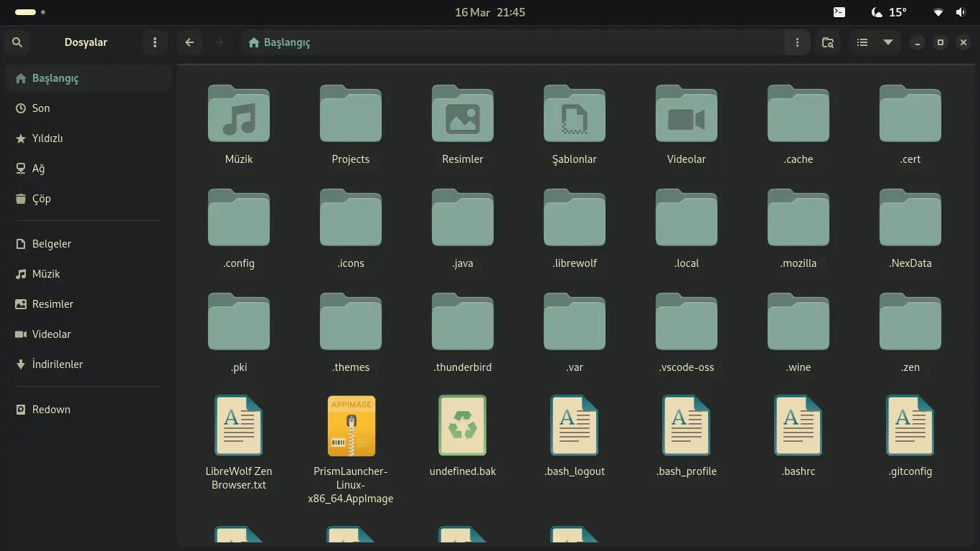
Task: Open the weather indicator showing 15°
Action: (x=888, y=12)
